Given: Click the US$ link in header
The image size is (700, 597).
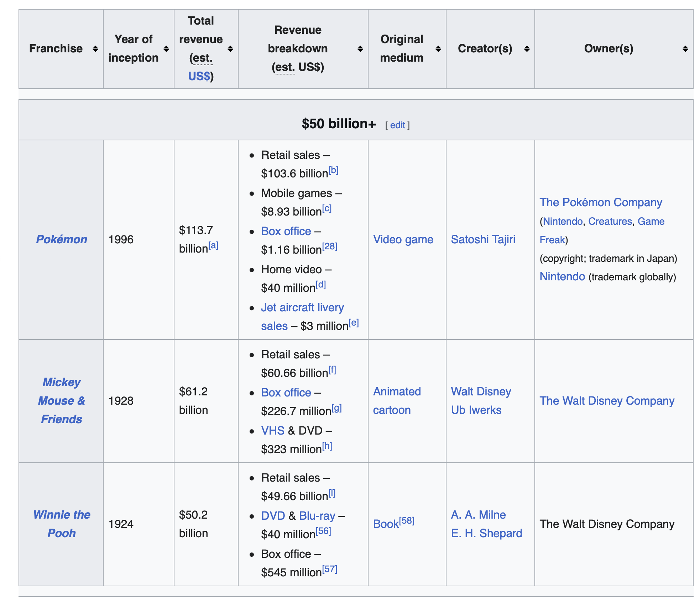Looking at the screenshot, I should [199, 76].
